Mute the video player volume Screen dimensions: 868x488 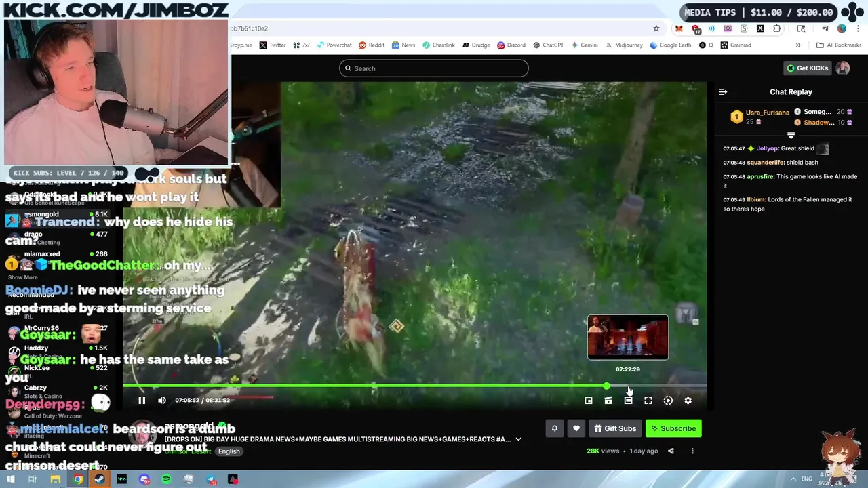coord(162,401)
